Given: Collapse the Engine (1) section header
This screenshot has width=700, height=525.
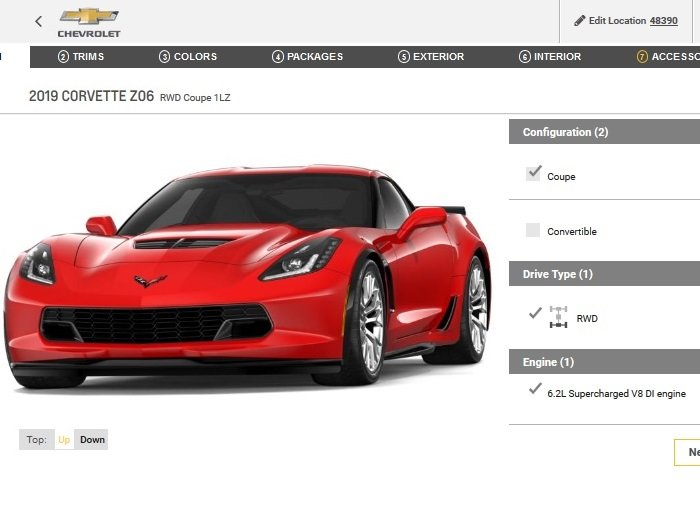Looking at the screenshot, I should click(604, 362).
